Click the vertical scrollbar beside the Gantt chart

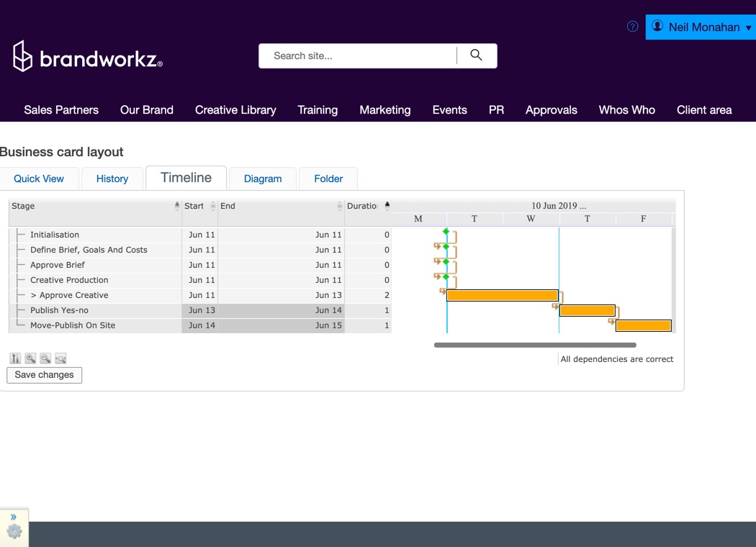pyautogui.click(x=673, y=279)
